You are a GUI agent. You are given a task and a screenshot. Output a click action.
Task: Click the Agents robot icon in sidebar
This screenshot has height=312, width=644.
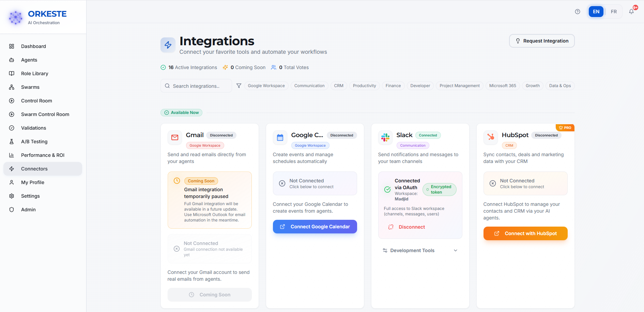click(12, 60)
